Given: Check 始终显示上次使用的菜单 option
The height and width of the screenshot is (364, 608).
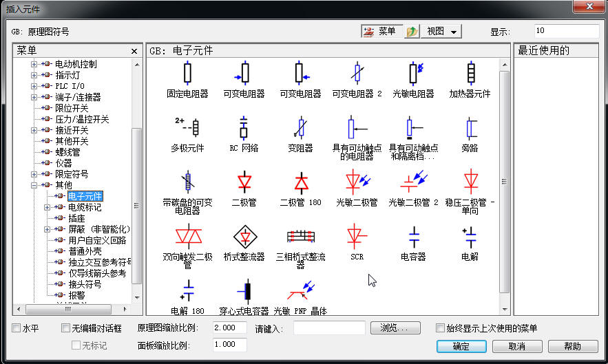Looking at the screenshot, I should click(441, 329).
